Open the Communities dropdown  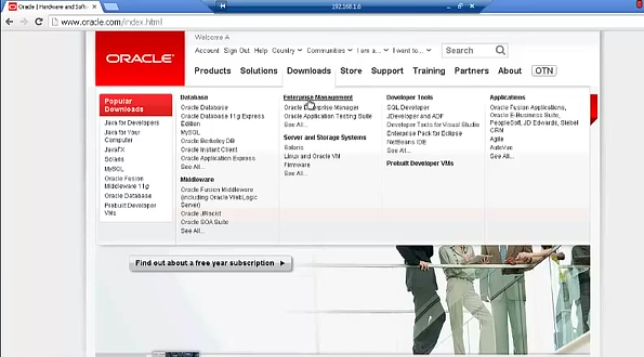tap(328, 50)
